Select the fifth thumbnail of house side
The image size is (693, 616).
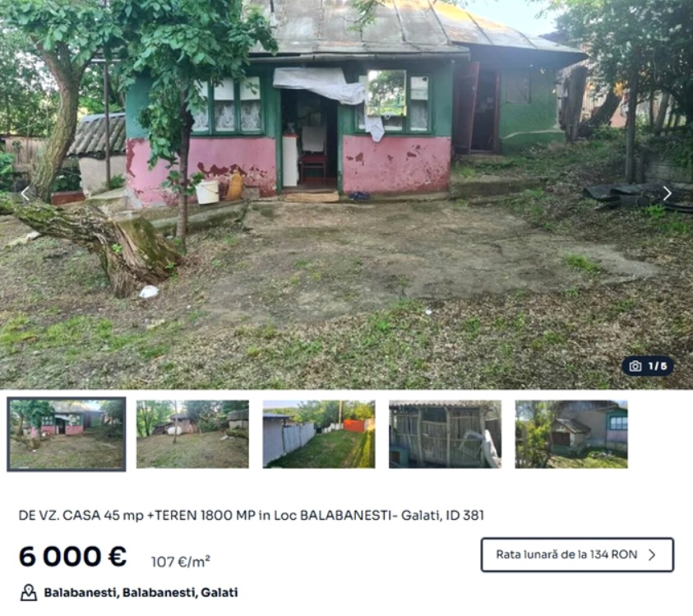tap(571, 434)
